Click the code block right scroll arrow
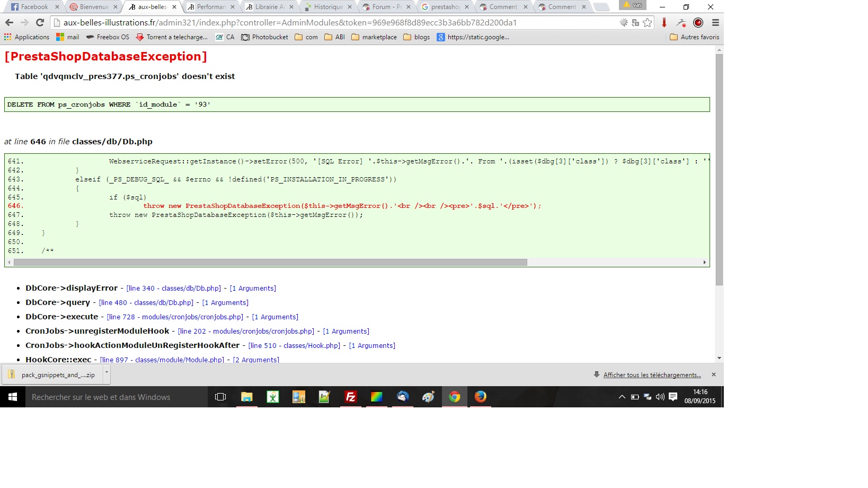 tap(704, 262)
